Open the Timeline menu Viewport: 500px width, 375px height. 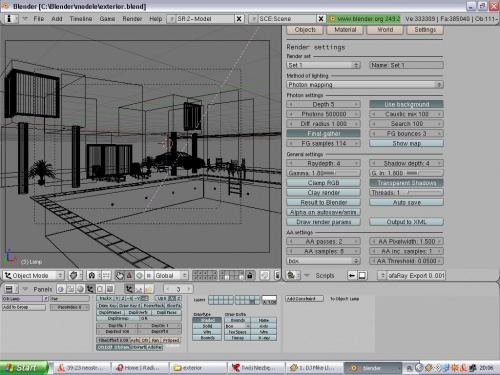(x=81, y=19)
